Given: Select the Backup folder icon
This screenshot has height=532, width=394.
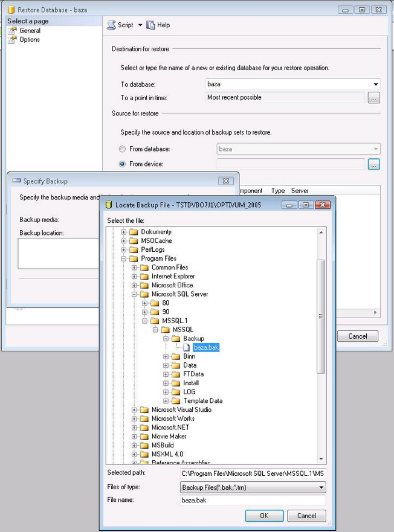Looking at the screenshot, I should pos(176,338).
